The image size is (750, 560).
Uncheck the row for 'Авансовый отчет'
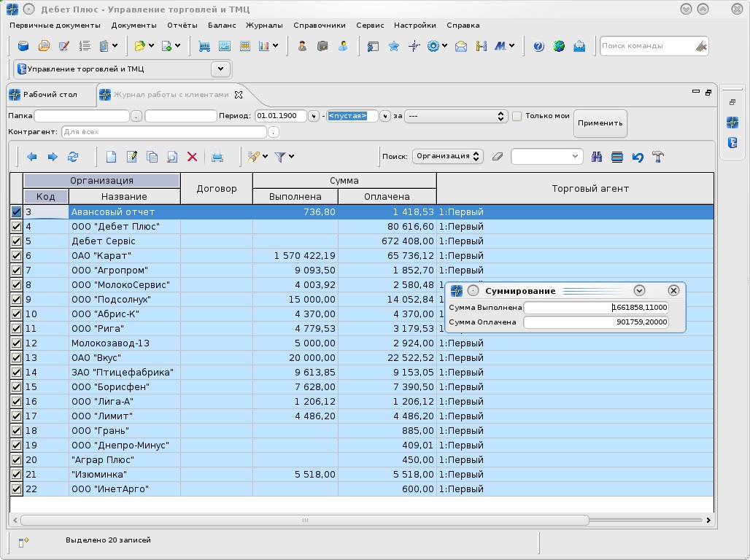[x=16, y=212]
